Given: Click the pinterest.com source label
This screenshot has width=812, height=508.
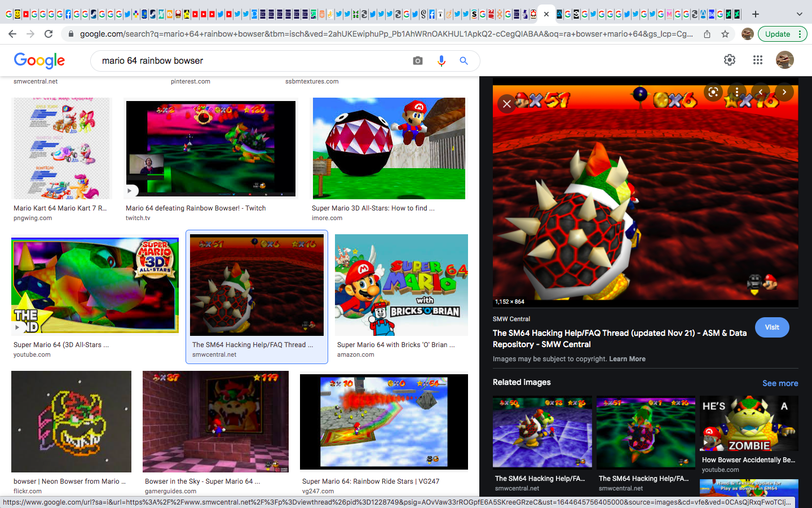Looking at the screenshot, I should (191, 81).
